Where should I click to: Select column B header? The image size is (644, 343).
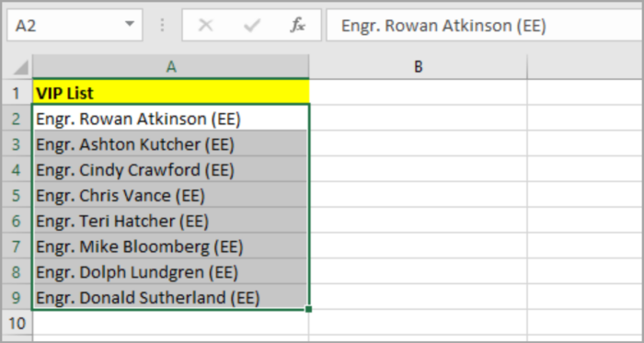point(418,67)
